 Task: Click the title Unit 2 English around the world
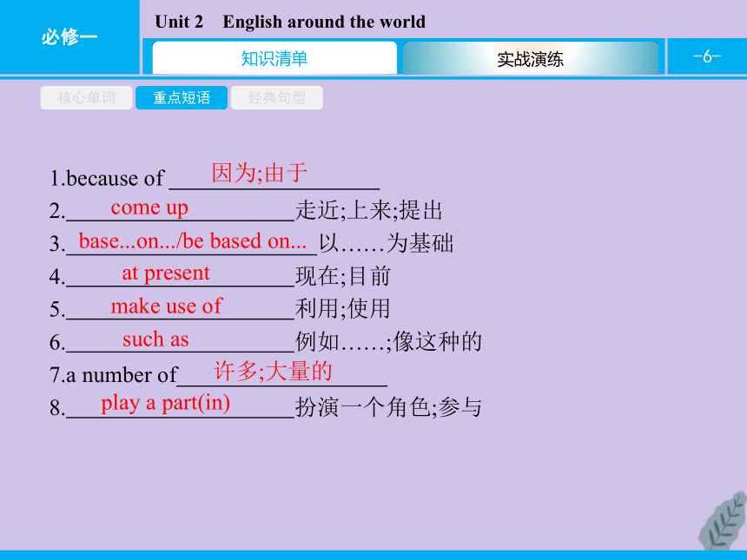(x=290, y=22)
